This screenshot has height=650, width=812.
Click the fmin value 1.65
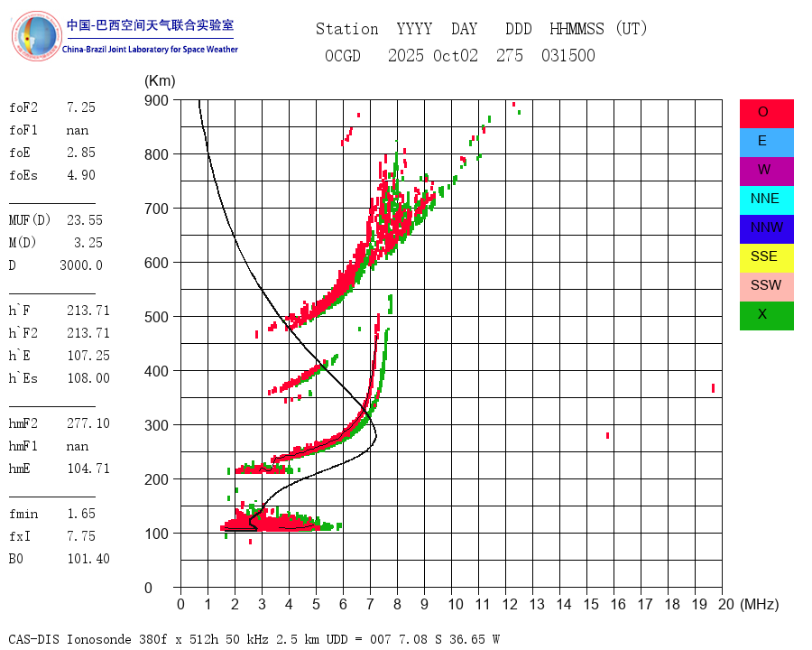81,514
